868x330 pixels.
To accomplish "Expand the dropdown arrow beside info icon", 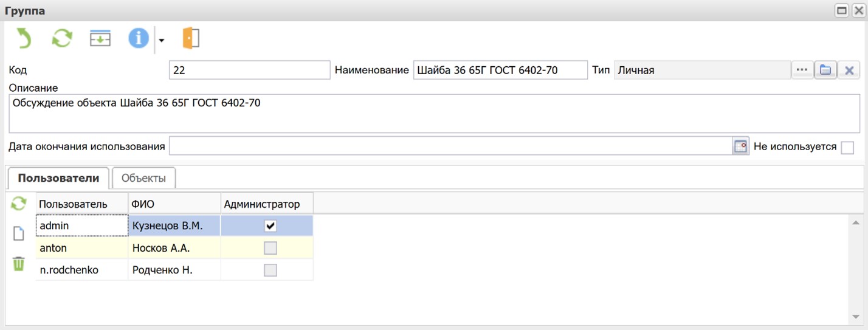I will [162, 41].
